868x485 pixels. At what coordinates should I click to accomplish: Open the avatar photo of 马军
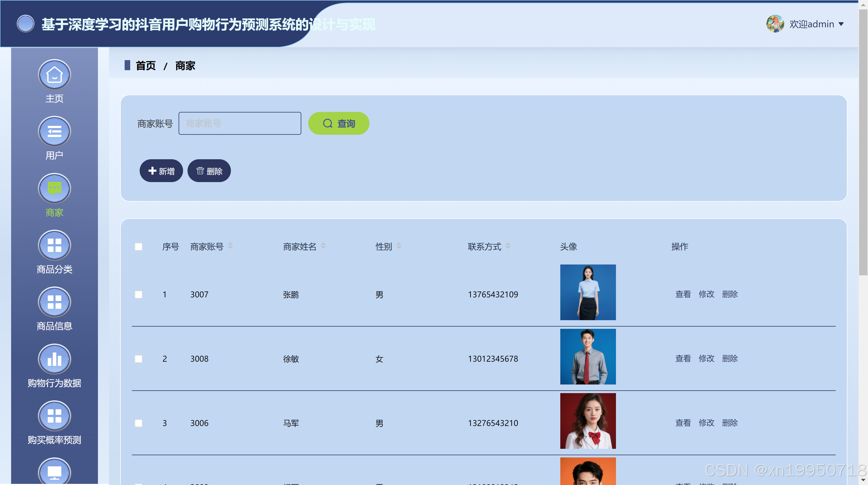pos(588,421)
